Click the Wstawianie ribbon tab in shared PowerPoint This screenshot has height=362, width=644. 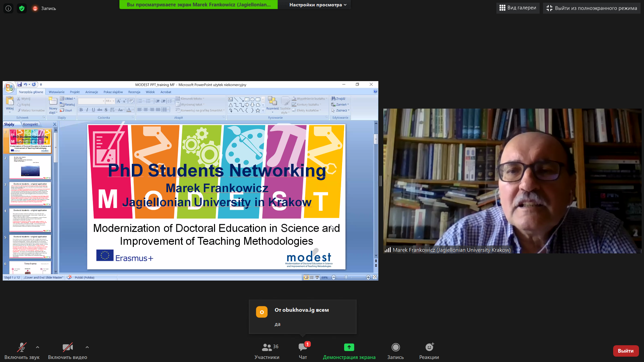56,92
